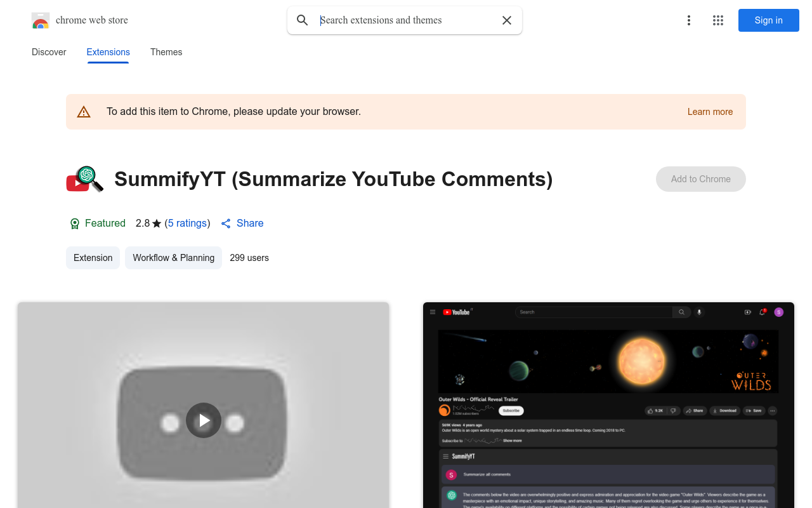This screenshot has height=508, width=812.
Task: Click the Share link
Action: click(x=242, y=224)
